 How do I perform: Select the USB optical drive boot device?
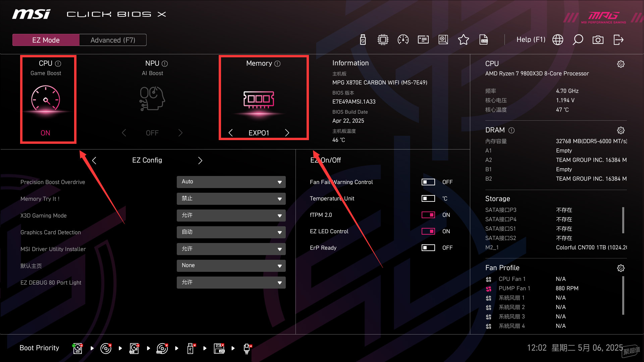(162, 348)
